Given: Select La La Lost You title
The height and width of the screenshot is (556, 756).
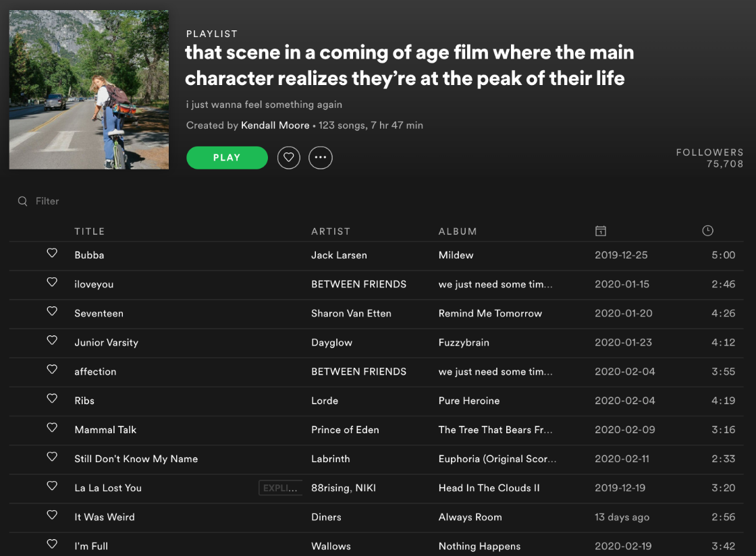Looking at the screenshot, I should [108, 488].
